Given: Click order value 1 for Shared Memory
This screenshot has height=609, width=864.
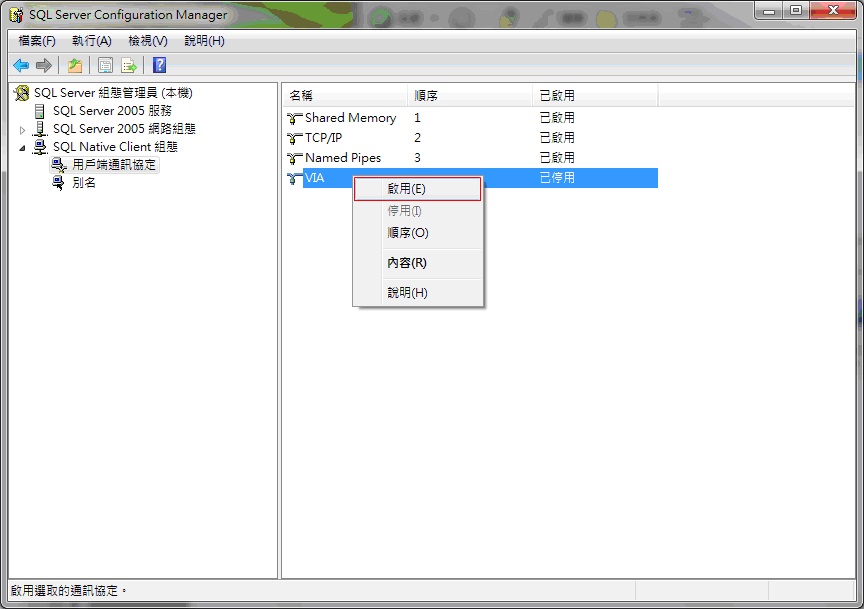Looking at the screenshot, I should (417, 118).
